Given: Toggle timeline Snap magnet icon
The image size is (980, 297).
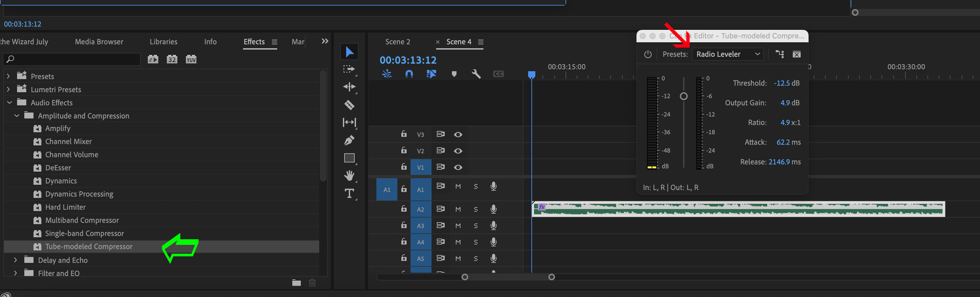Looking at the screenshot, I should click(x=409, y=74).
